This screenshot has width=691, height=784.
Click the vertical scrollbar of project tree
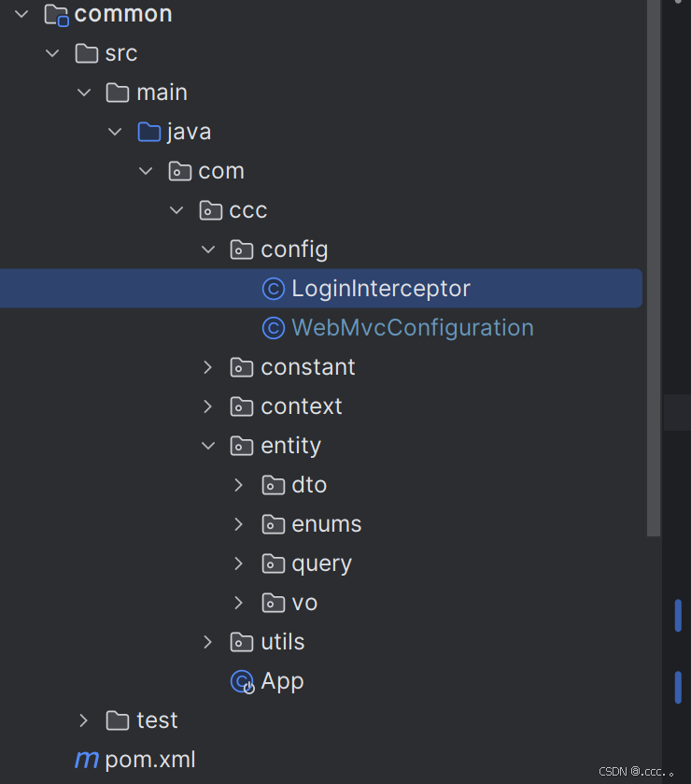654,270
